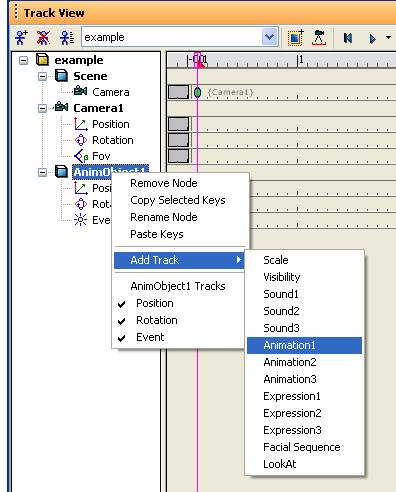Click Rename Node in the context menu
396x492 pixels.
164,217
